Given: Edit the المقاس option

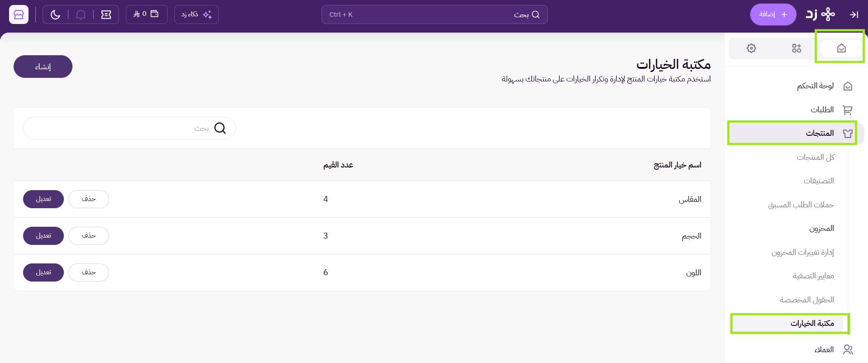Looking at the screenshot, I should coord(43,199).
